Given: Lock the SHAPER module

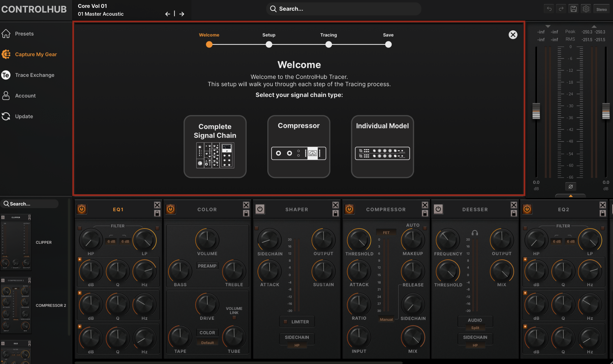Looking at the screenshot, I should point(335,213).
